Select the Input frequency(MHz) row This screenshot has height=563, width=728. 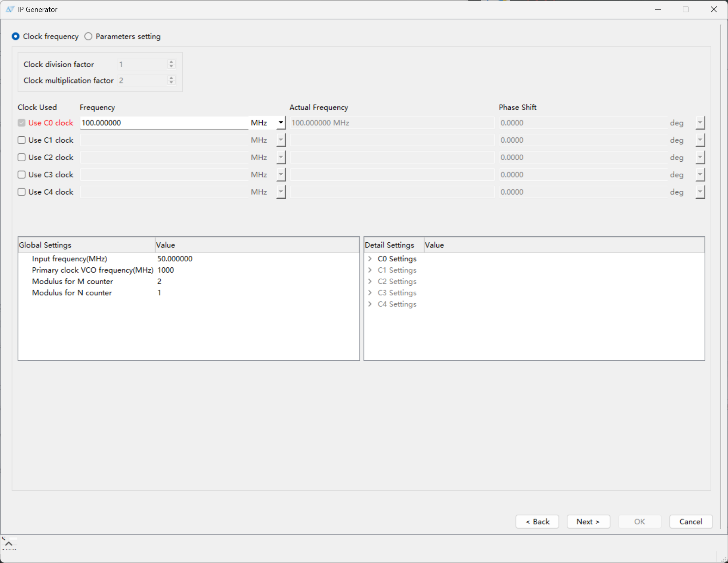[x=189, y=259]
